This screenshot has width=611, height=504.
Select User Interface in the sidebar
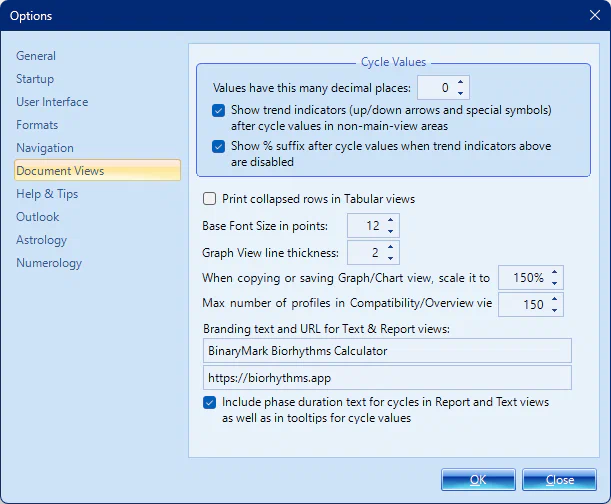[x=52, y=102]
